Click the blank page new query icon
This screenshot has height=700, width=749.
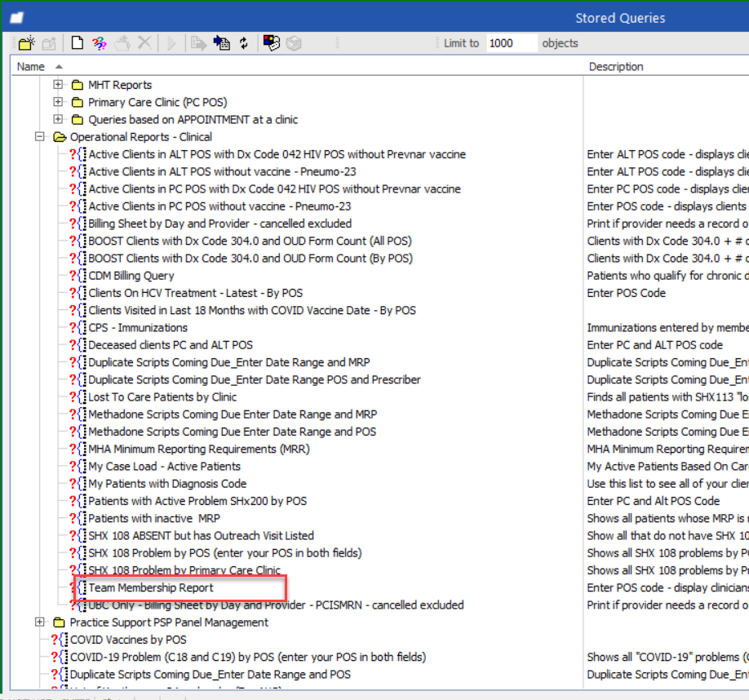point(77,43)
